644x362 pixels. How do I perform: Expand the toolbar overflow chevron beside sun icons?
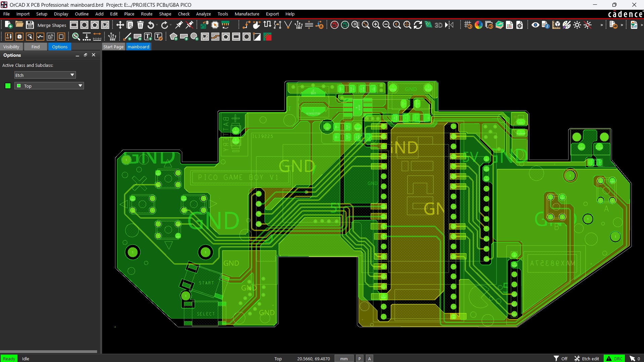(x=601, y=25)
